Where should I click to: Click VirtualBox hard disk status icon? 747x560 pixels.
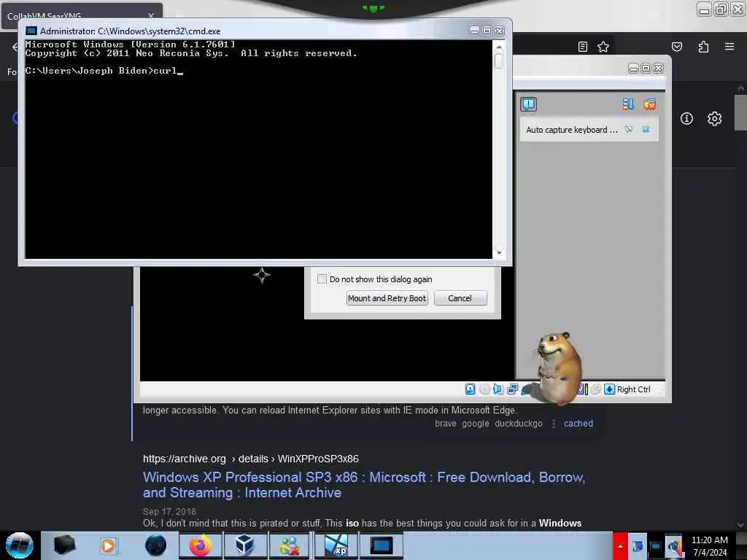click(x=471, y=389)
